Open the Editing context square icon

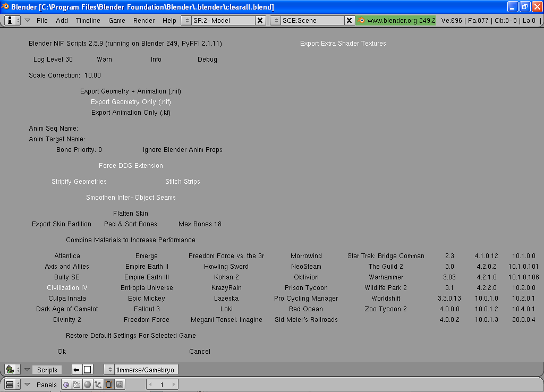108,385
